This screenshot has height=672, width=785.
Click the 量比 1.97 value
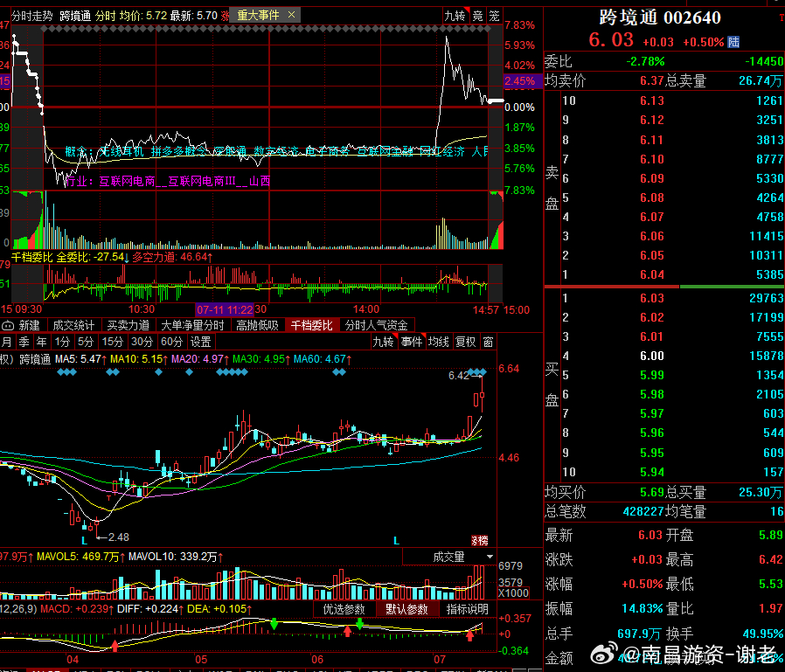[770, 608]
